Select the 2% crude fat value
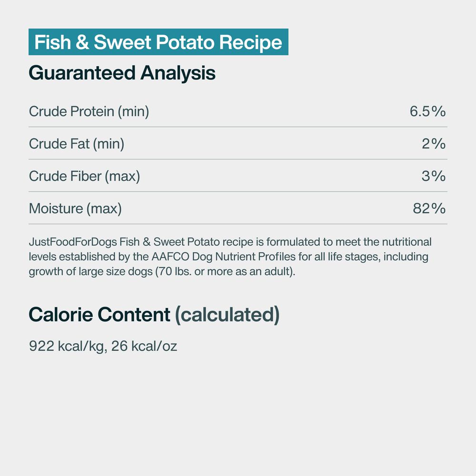Image resolution: width=476 pixels, height=476 pixels. 434,144
